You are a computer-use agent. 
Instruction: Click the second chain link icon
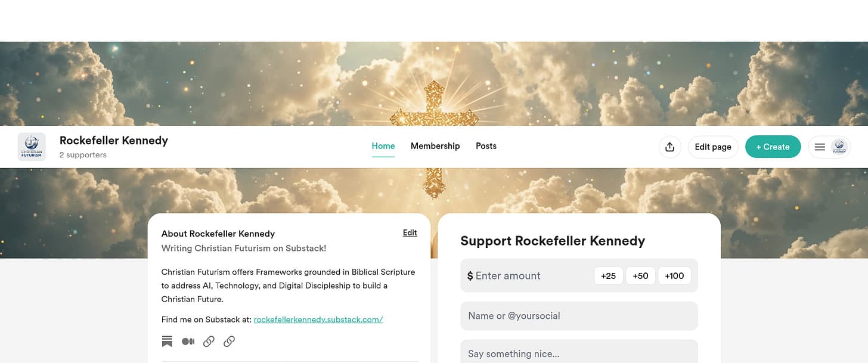click(x=229, y=342)
